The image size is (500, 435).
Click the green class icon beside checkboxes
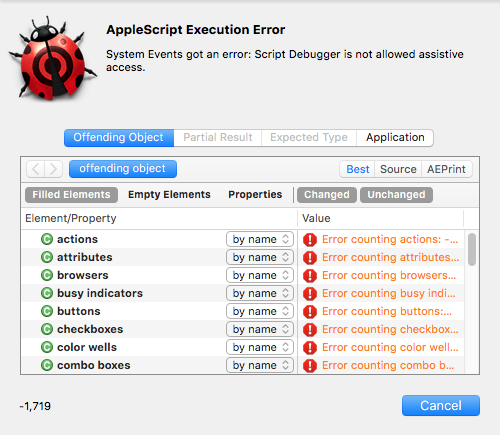pyautogui.click(x=47, y=329)
